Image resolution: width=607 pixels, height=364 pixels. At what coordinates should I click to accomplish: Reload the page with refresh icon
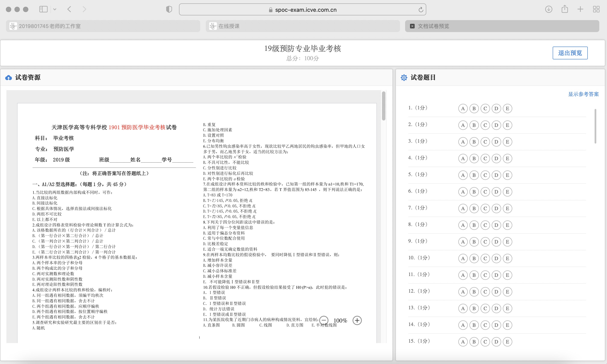[421, 10]
